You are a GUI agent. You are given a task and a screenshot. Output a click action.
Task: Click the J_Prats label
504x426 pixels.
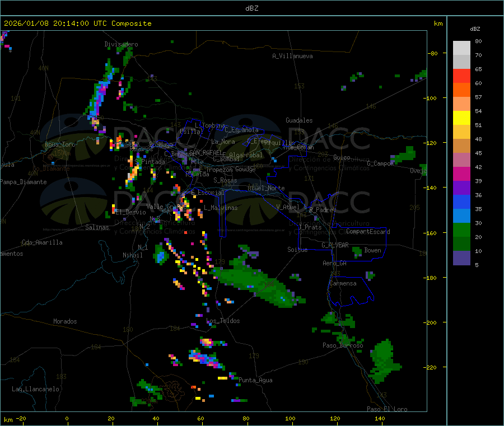[x=310, y=227]
